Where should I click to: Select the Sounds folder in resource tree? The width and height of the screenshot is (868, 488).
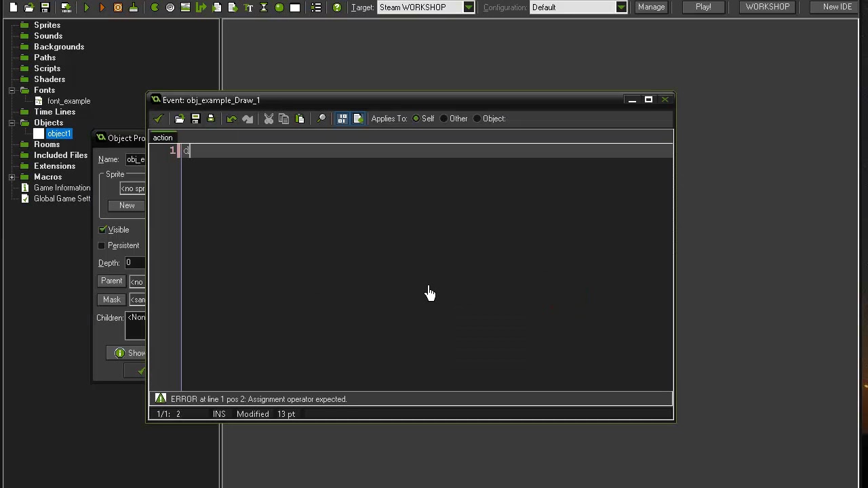click(x=48, y=36)
